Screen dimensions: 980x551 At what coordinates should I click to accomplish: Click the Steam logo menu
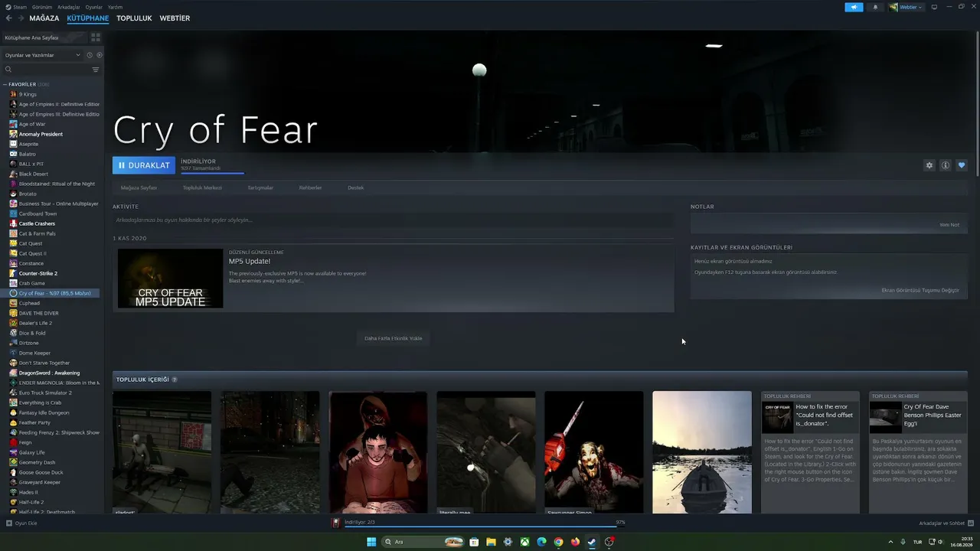coord(15,7)
